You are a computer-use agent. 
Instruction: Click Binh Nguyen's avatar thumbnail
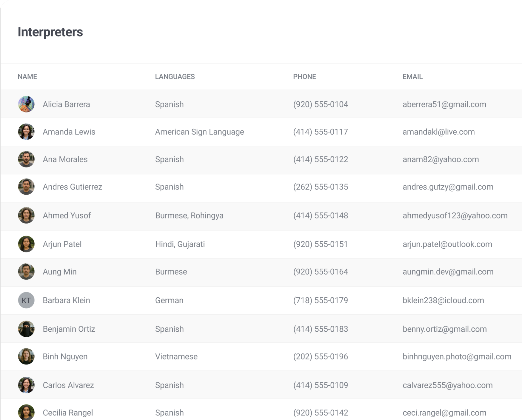click(x=26, y=356)
